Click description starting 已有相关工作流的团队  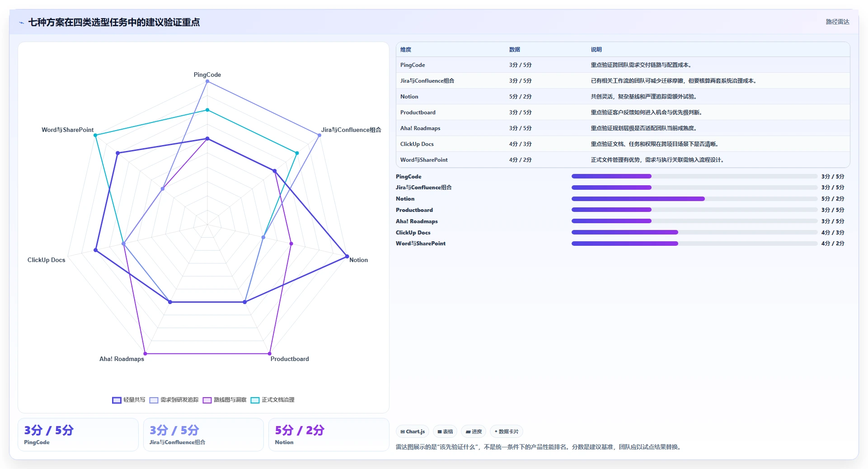click(674, 81)
